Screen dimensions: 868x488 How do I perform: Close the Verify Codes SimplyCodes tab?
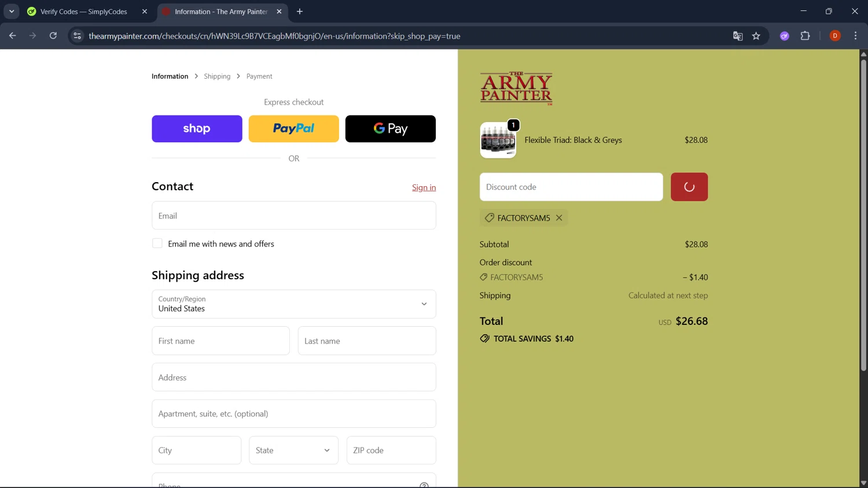tap(145, 12)
